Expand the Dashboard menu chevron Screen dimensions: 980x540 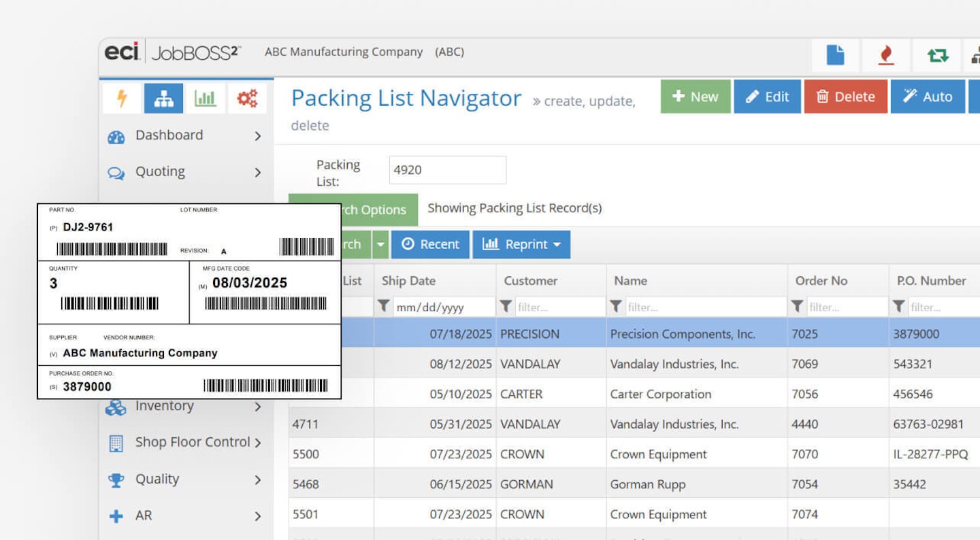point(258,136)
